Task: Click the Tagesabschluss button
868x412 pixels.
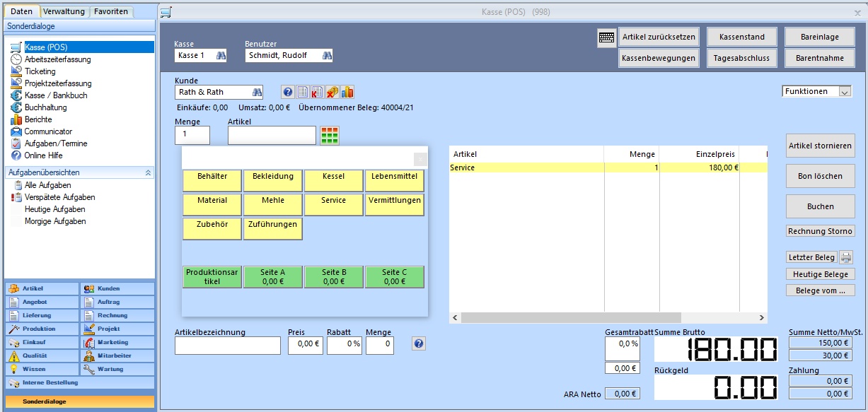Action: tap(741, 58)
